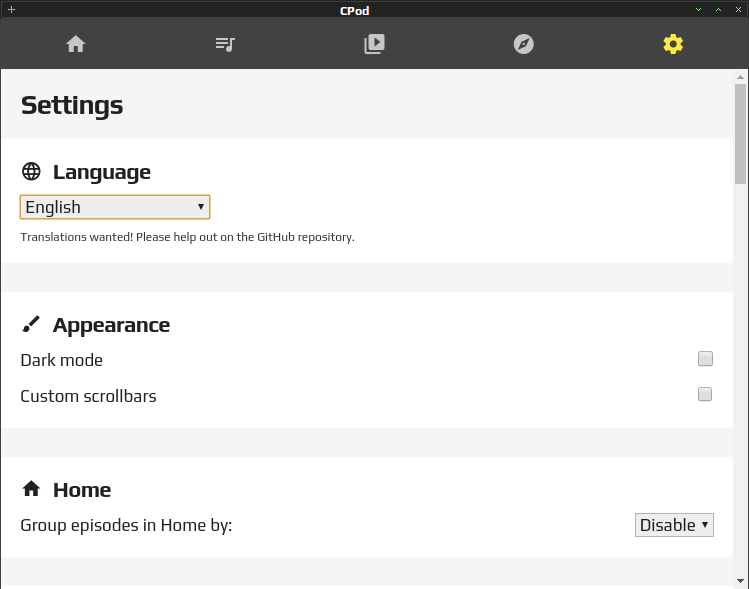The width and height of the screenshot is (749, 589).
Task: Select the yellow Settings gear icon
Action: pyautogui.click(x=673, y=44)
